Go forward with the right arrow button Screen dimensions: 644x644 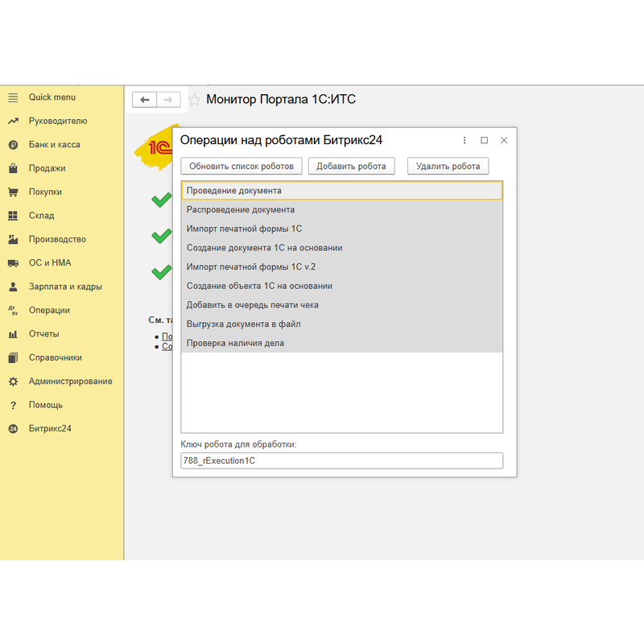pyautogui.click(x=168, y=100)
